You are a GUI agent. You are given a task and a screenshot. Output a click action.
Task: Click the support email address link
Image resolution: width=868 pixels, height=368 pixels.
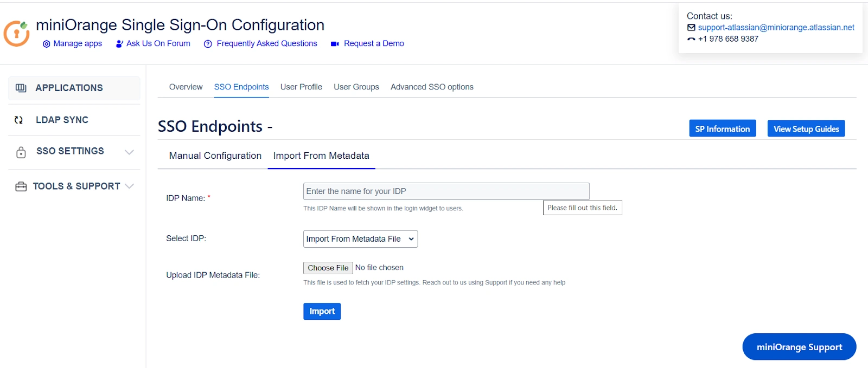pos(776,28)
